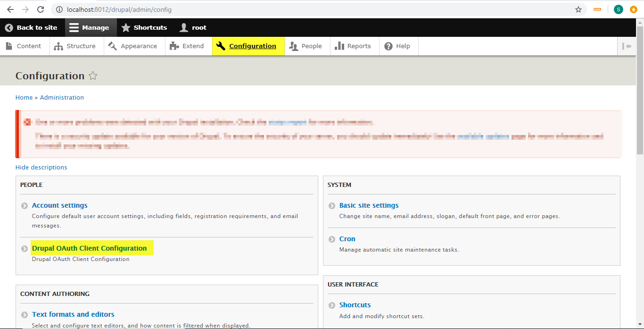Click the green S profile avatar
The height and width of the screenshot is (329, 644).
point(618,9)
